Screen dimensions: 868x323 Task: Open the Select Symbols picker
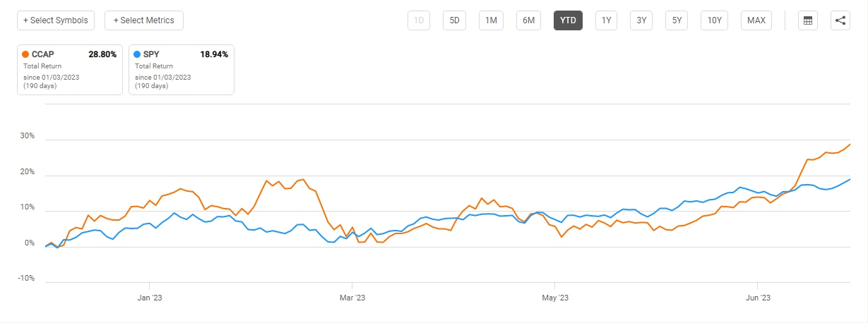point(56,20)
